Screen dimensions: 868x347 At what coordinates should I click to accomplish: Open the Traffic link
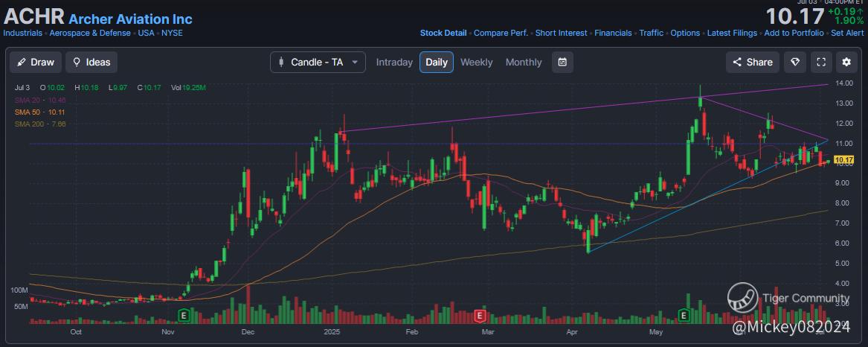651,33
